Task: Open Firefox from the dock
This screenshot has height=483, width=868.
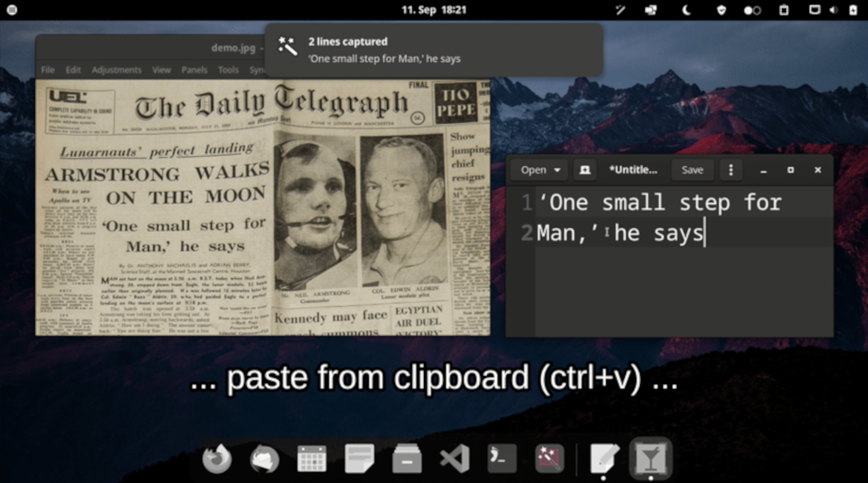Action: pos(217,459)
